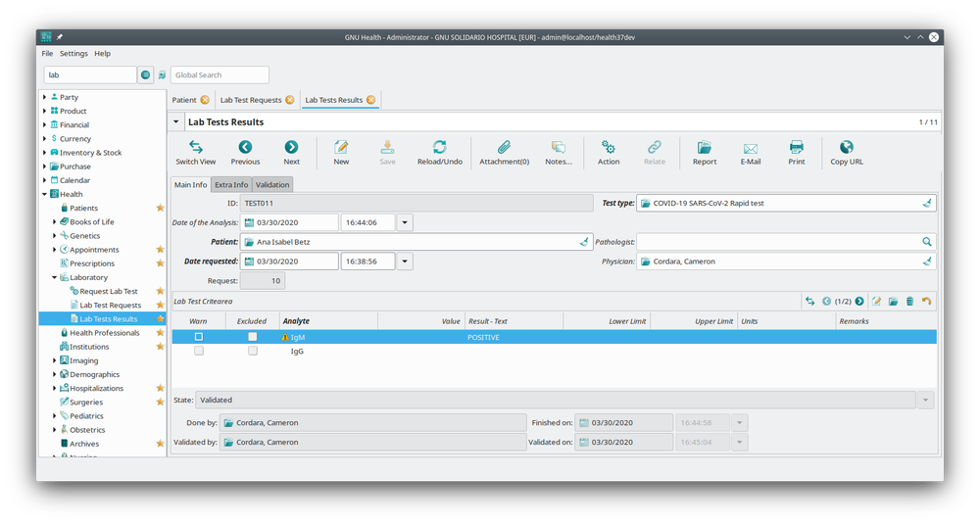Sort by Result - Text column header

coord(514,321)
